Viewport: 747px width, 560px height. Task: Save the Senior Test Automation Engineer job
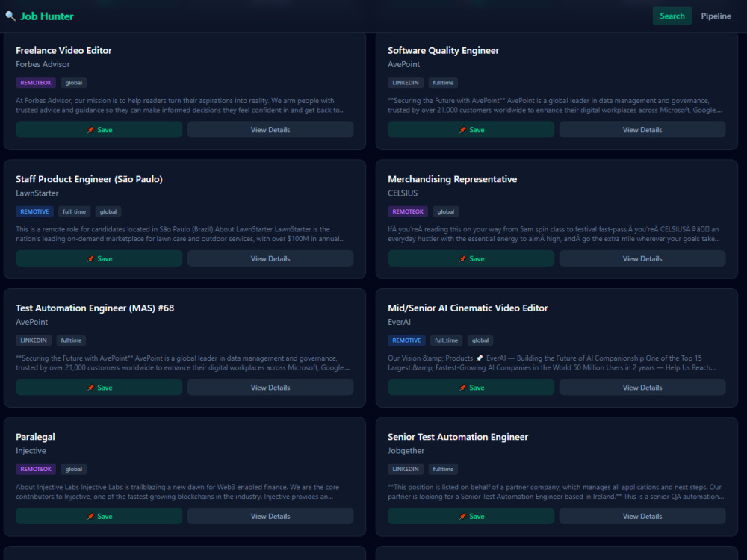point(471,516)
